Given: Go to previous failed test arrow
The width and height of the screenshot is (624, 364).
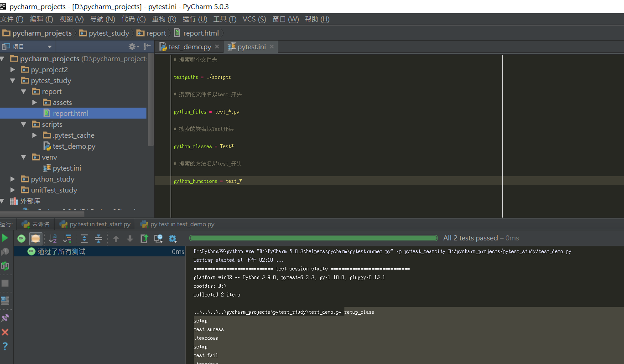Looking at the screenshot, I should (x=116, y=239).
